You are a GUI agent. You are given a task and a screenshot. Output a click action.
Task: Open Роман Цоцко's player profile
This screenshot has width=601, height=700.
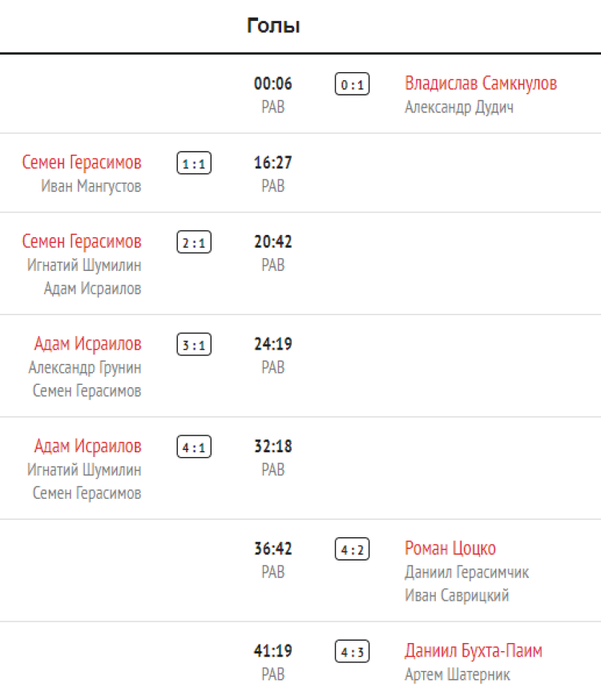point(450,548)
